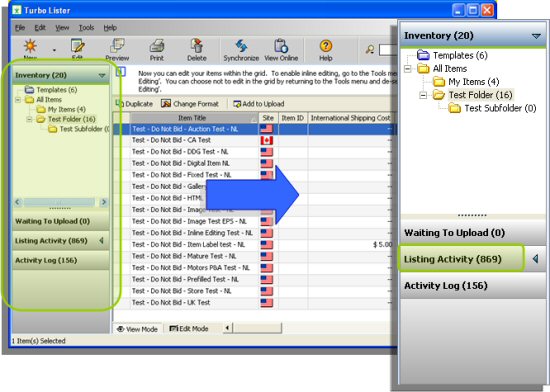This screenshot has height=392, width=550.
Task: Click the Help question mark toolbar icon
Action: tap(326, 46)
